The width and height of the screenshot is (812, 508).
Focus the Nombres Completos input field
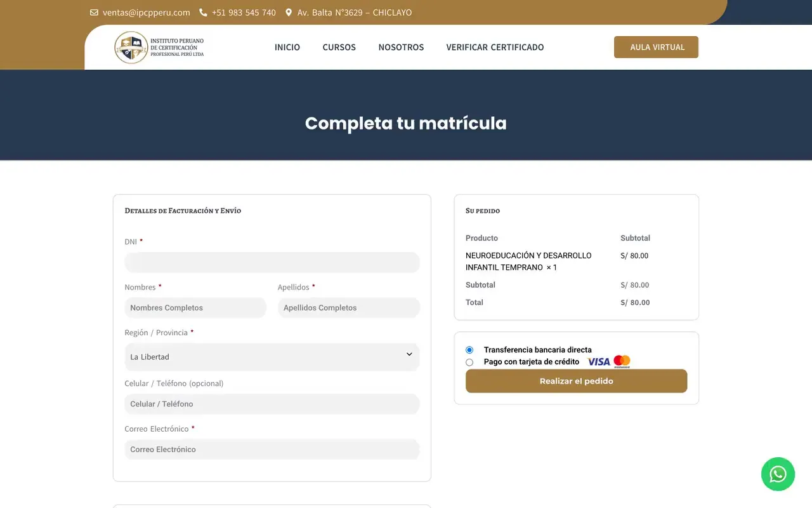tap(195, 308)
